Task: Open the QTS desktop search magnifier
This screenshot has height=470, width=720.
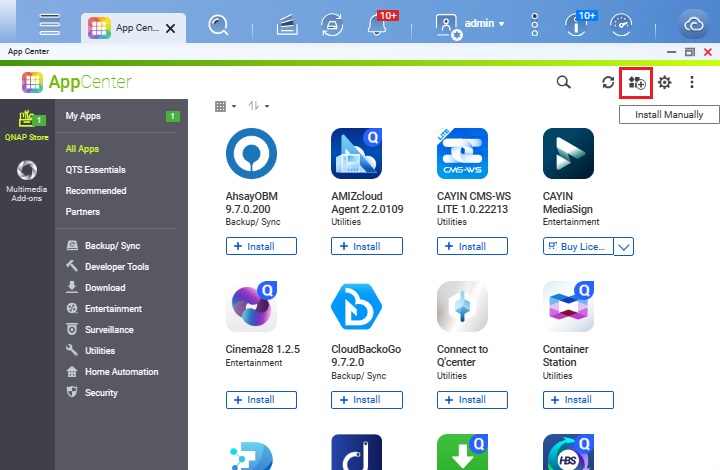Action: tap(218, 25)
